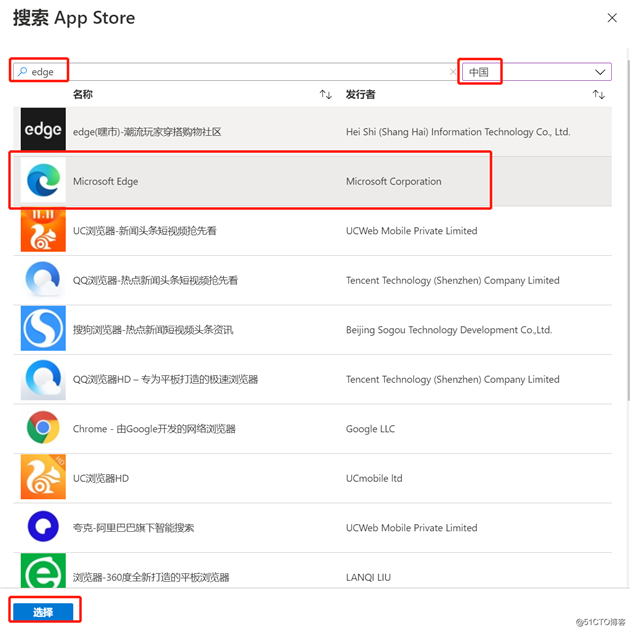Sort by 名称 column arrows
630x631 pixels.
pos(325,95)
